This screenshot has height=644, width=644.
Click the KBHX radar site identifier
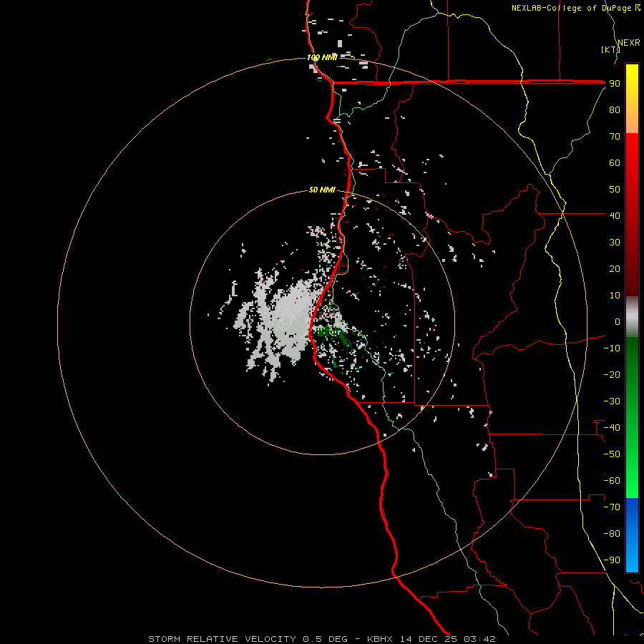(x=379, y=639)
